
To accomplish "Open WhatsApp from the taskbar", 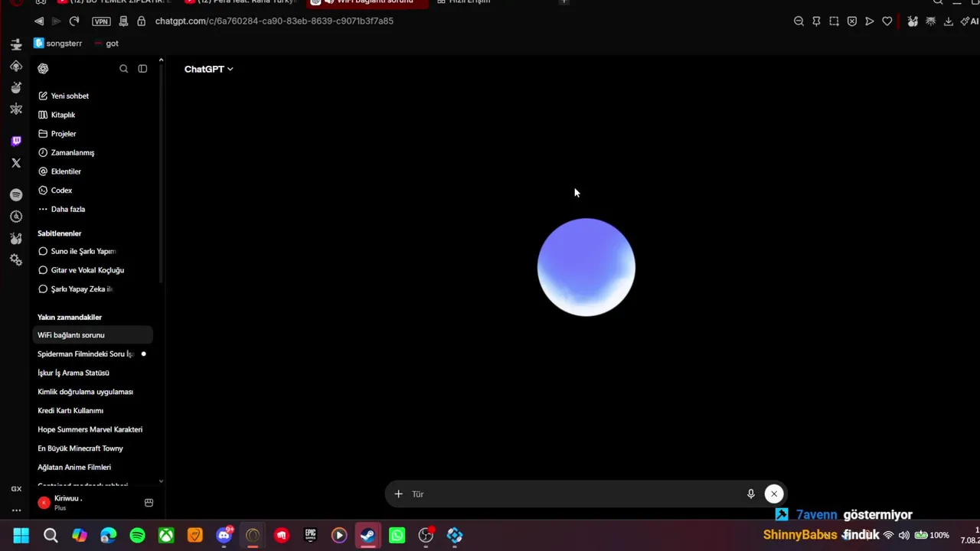I will tap(397, 536).
